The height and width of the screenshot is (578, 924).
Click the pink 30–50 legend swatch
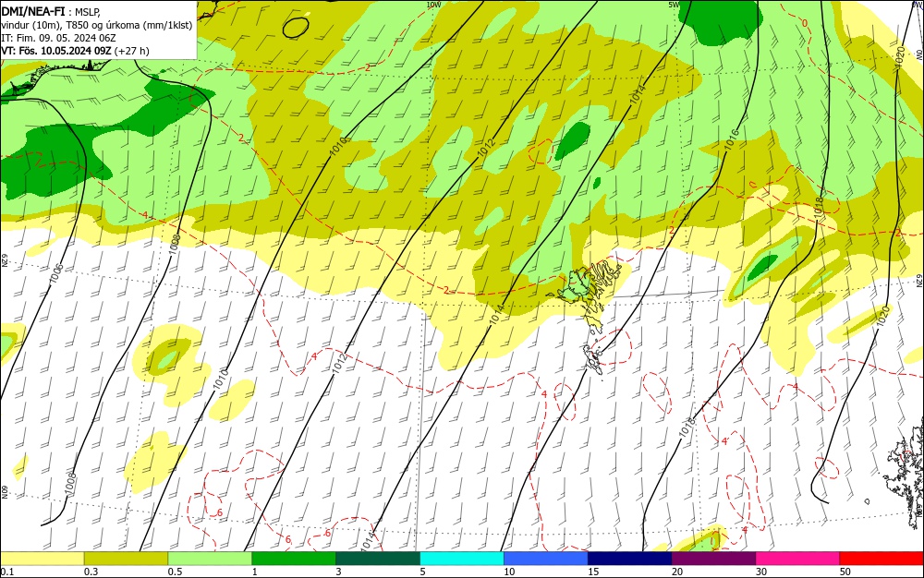pos(797,559)
